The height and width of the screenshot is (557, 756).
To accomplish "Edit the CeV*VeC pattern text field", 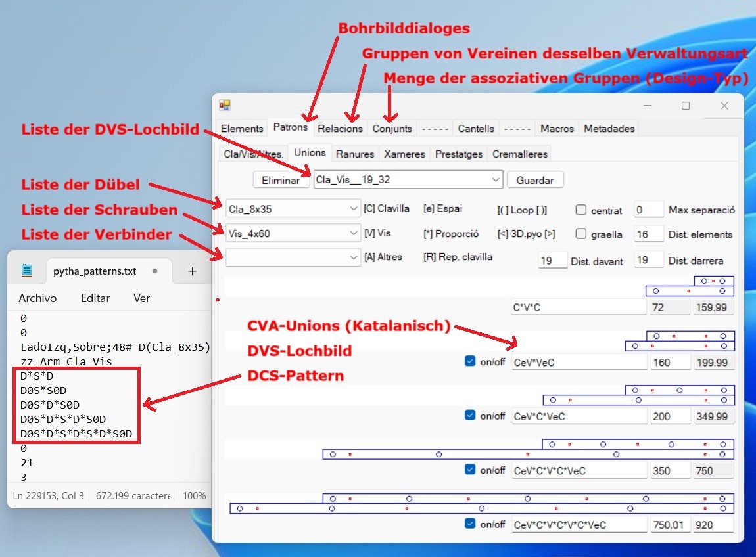I will click(579, 362).
